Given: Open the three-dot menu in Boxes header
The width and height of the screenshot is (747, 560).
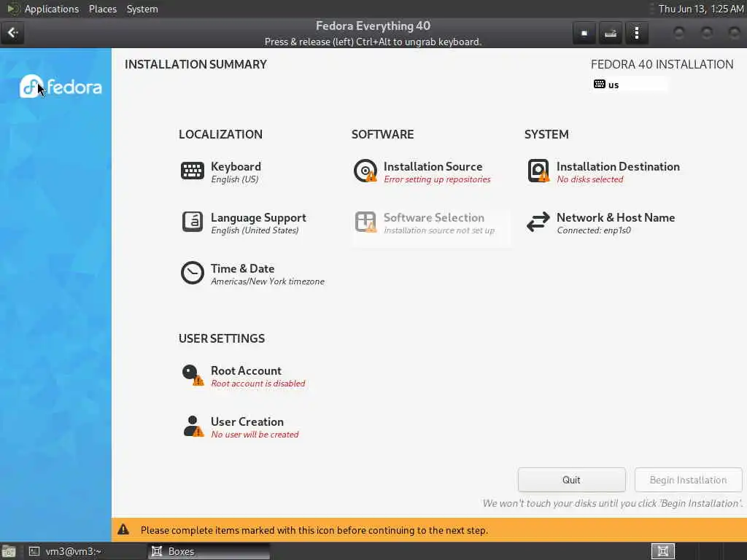Looking at the screenshot, I should pyautogui.click(x=636, y=33).
